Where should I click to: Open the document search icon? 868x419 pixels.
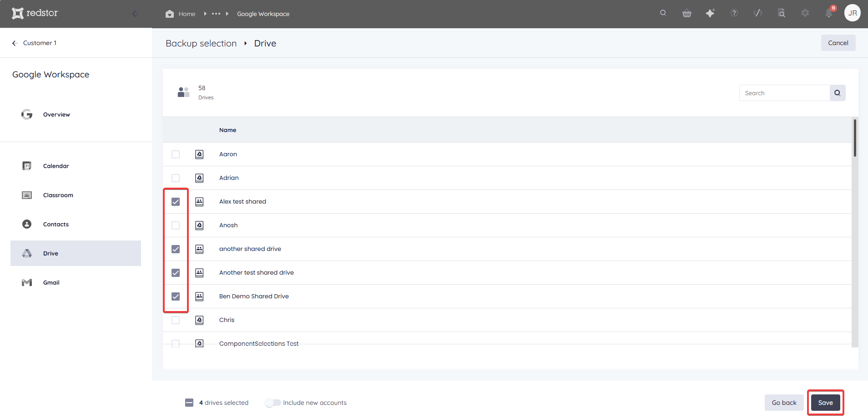(782, 13)
